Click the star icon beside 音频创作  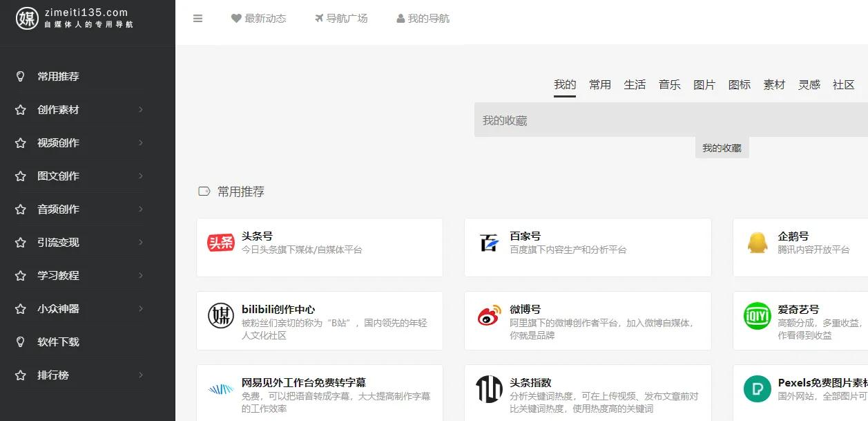[21, 209]
